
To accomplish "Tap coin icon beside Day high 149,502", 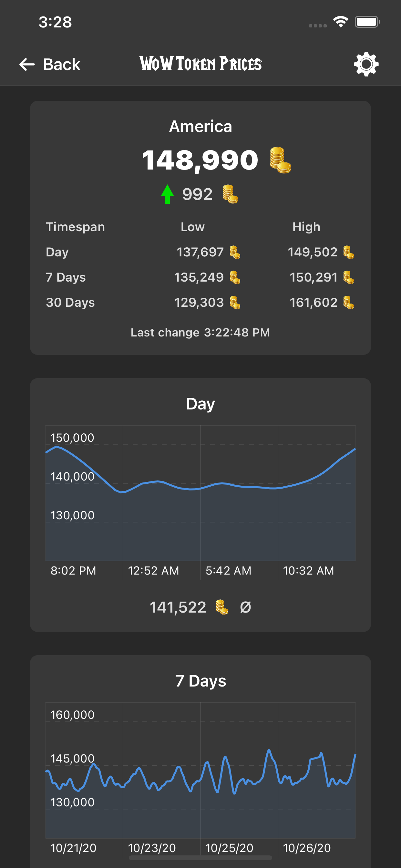I will click(x=348, y=252).
